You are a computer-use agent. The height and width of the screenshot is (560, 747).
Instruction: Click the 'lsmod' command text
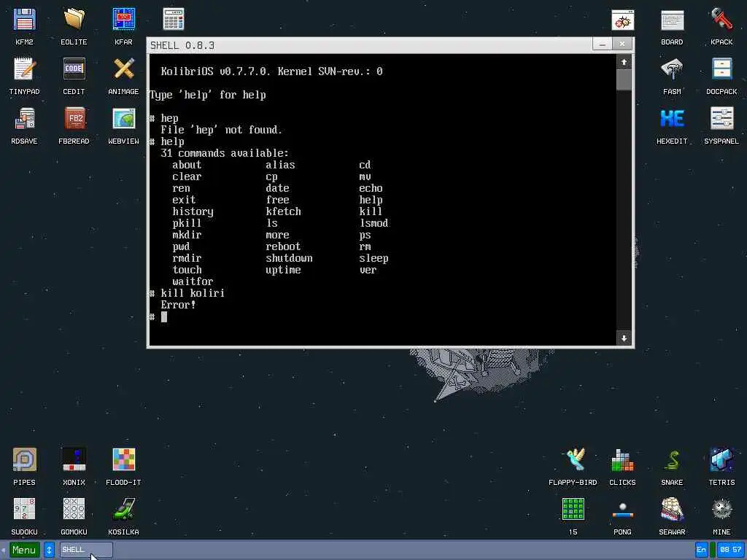[374, 223]
